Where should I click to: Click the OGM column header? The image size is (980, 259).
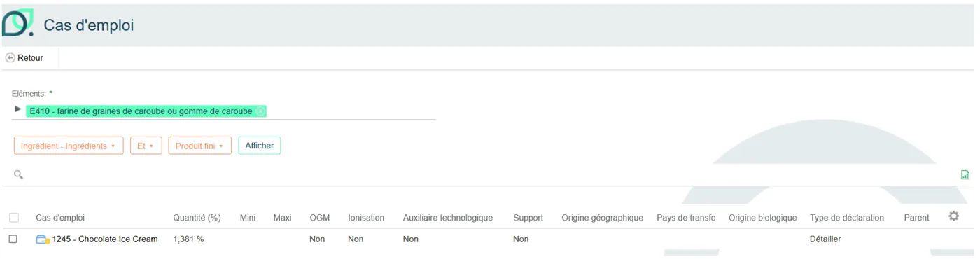tap(319, 218)
